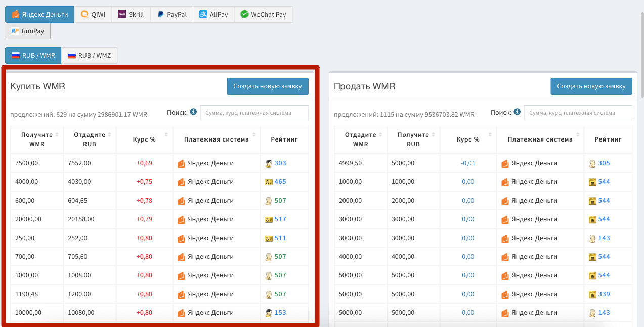Click Яндекс Деньги icon in the 705,60 row
The width and height of the screenshot is (644, 327).
(x=181, y=257)
